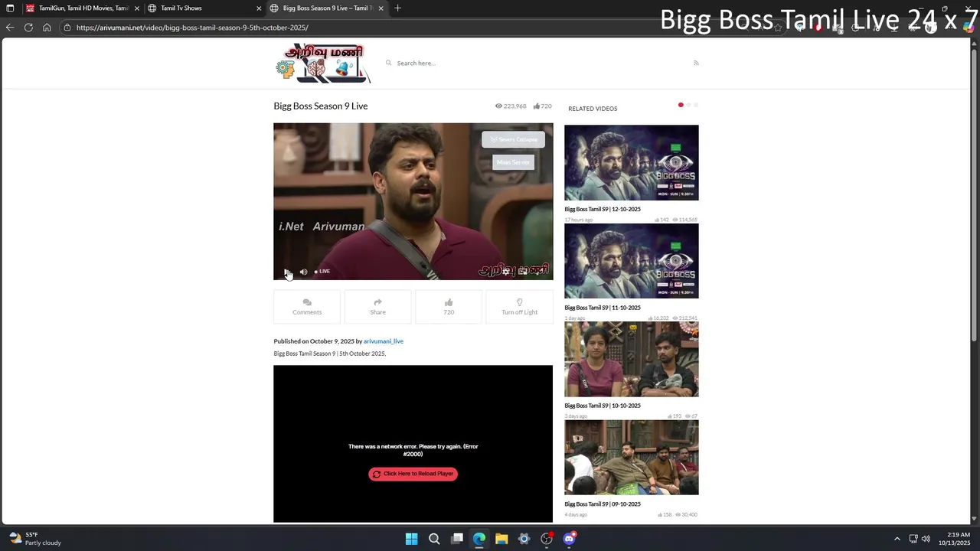Open the Windows Start menu
Screen dimensions: 980x551
click(411, 539)
